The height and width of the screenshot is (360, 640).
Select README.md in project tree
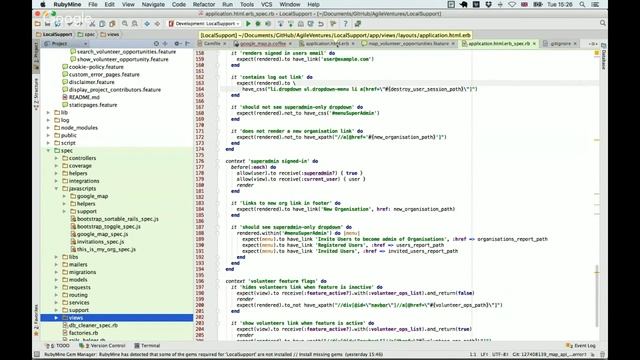(x=84, y=97)
